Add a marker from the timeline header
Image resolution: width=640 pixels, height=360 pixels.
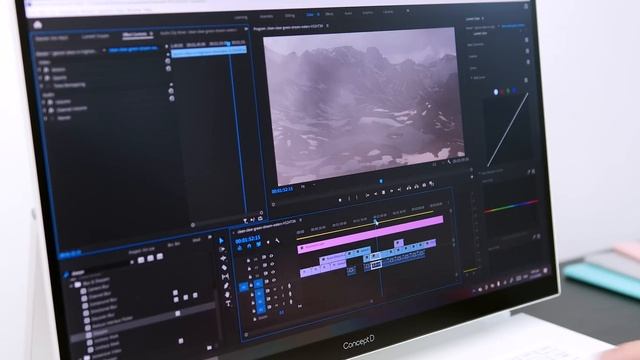[x=268, y=242]
